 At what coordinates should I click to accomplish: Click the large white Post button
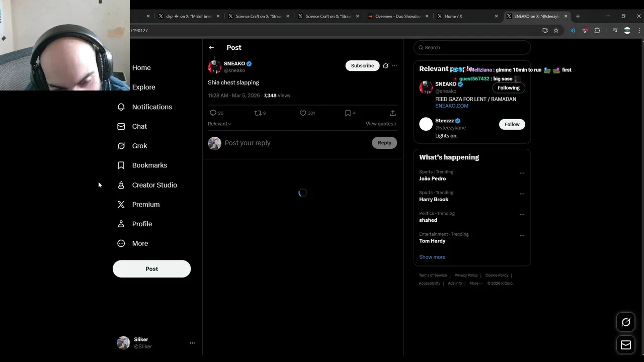pyautogui.click(x=151, y=268)
